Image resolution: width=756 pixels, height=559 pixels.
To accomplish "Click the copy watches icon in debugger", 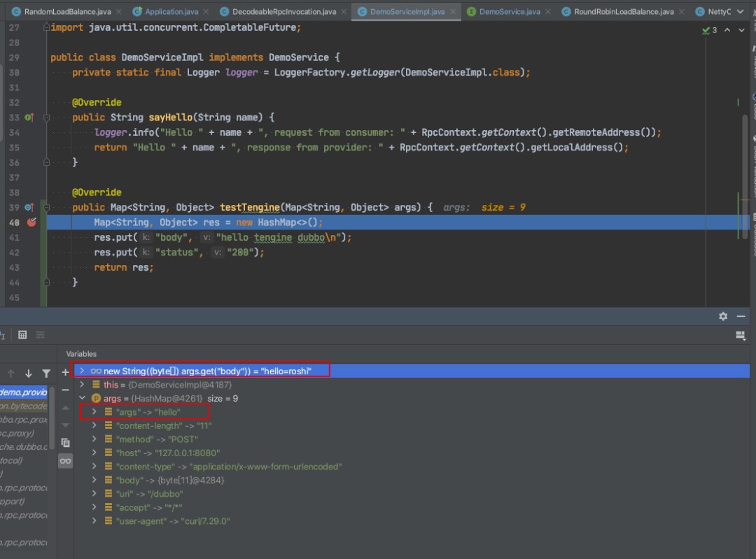I will 66,442.
